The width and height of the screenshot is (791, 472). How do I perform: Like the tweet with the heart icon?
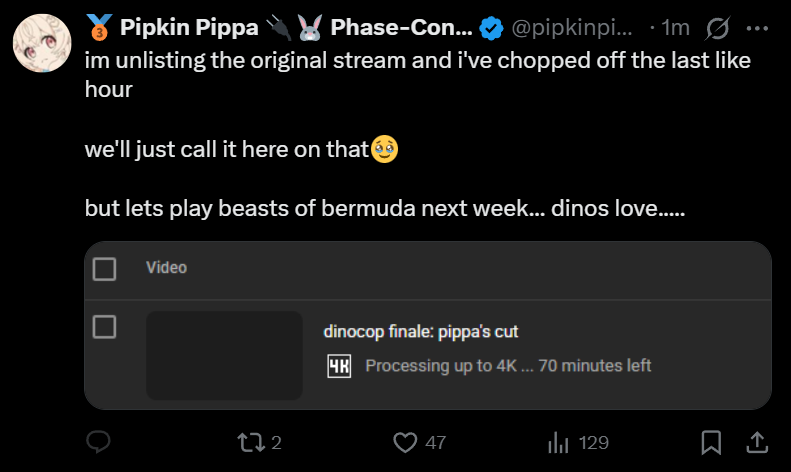point(405,442)
